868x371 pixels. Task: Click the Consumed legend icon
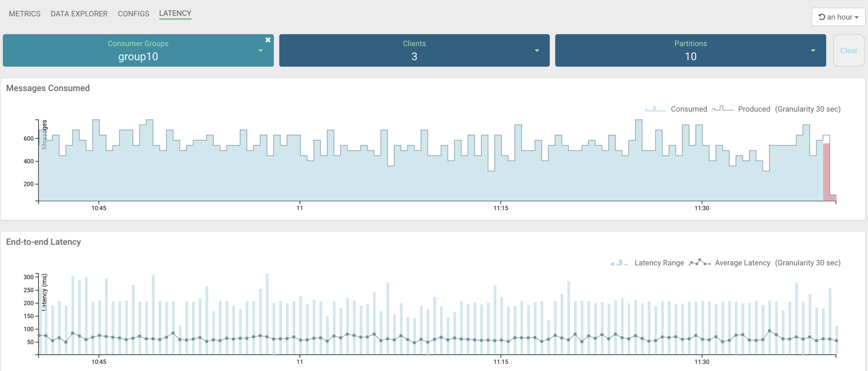click(x=655, y=109)
